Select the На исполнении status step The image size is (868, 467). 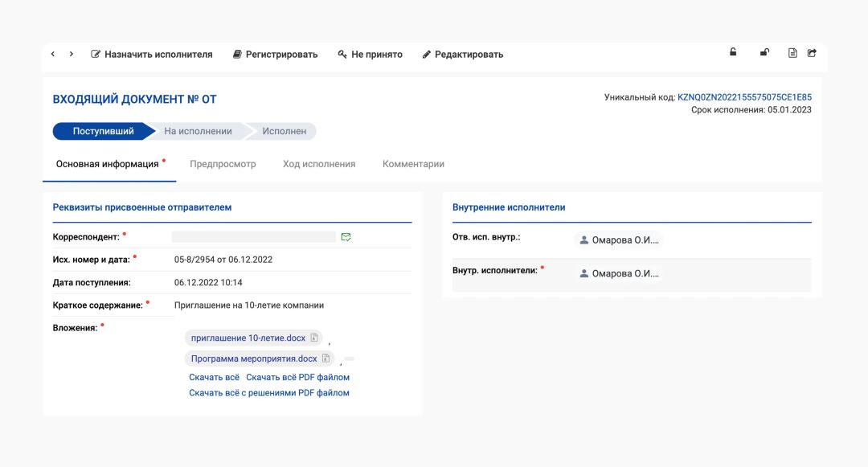[x=198, y=131]
